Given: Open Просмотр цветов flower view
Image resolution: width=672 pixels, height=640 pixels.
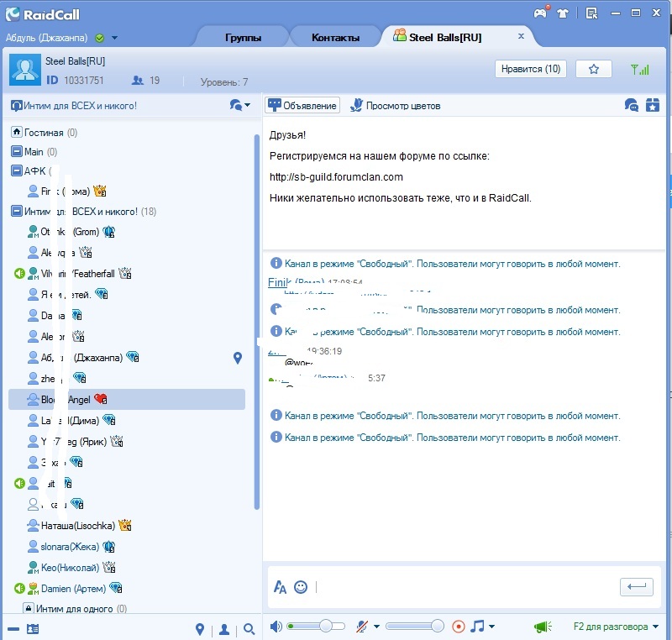Looking at the screenshot, I should [x=395, y=105].
